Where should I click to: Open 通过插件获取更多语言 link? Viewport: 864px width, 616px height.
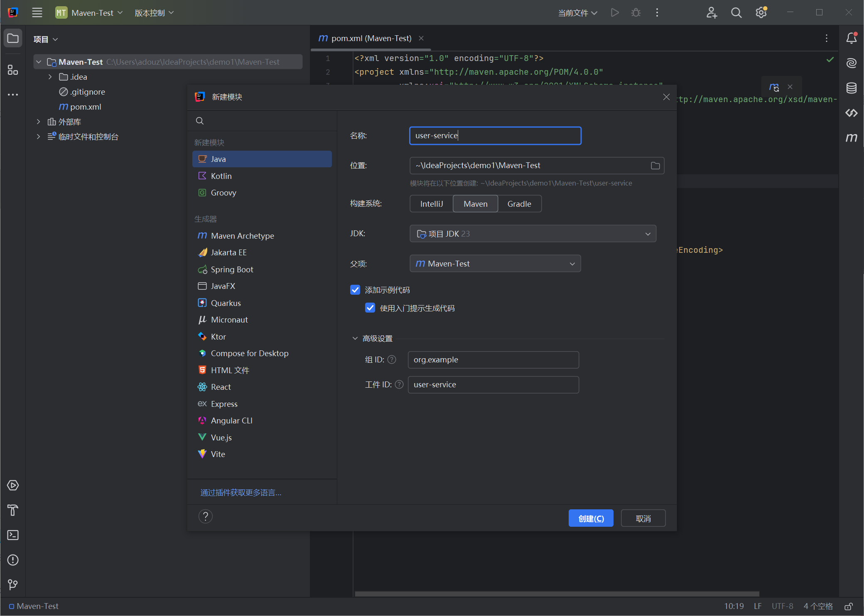[x=241, y=493]
